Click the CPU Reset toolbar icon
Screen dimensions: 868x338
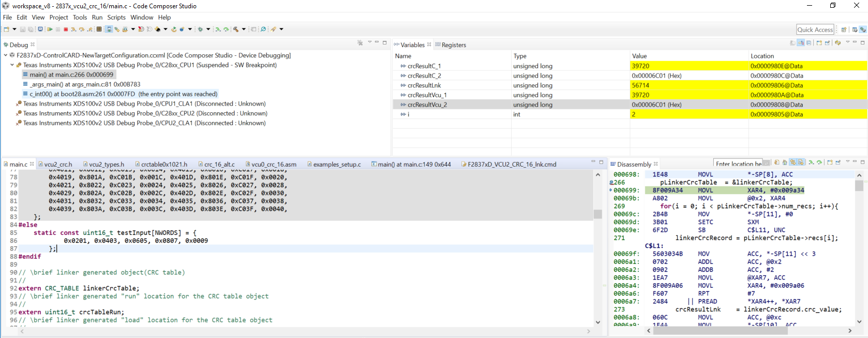click(x=157, y=29)
